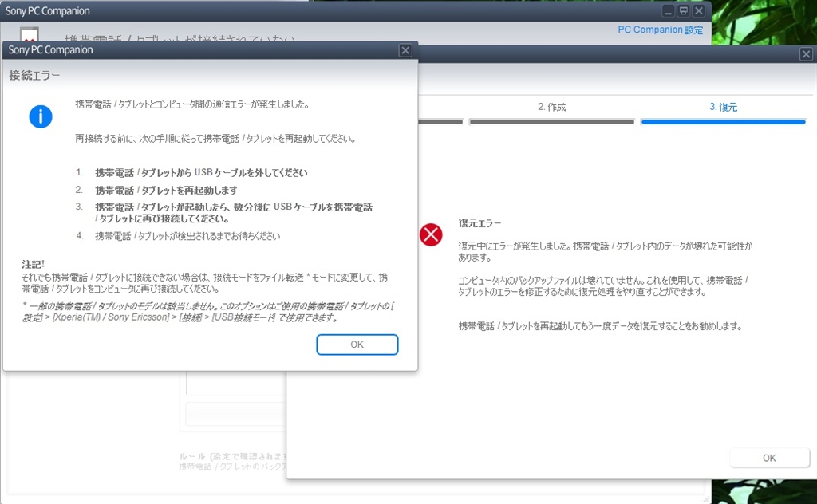This screenshot has height=504, width=817.
Task: Close the 接続エラー dialog with its X button
Action: (x=405, y=50)
